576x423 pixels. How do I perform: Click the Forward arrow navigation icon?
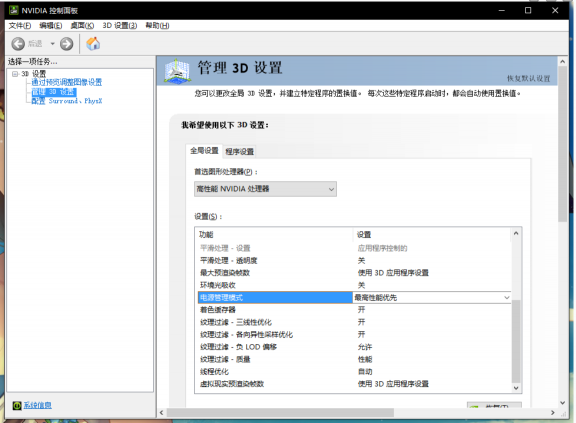click(x=66, y=44)
